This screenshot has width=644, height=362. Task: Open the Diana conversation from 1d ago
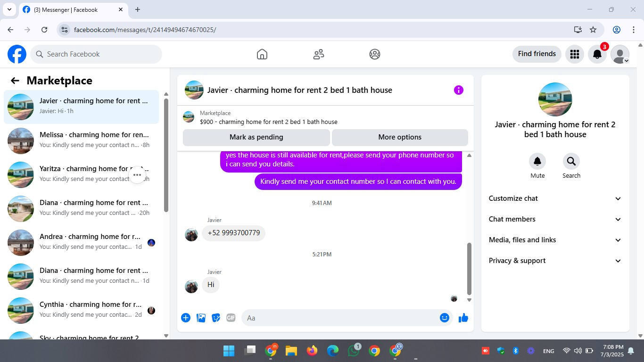tap(81, 277)
